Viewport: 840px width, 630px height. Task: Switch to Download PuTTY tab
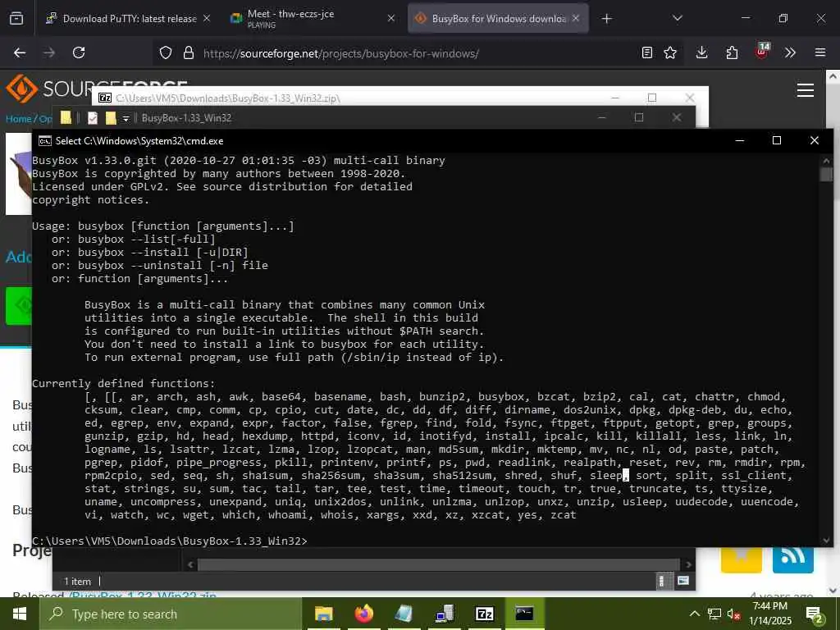coord(129,19)
